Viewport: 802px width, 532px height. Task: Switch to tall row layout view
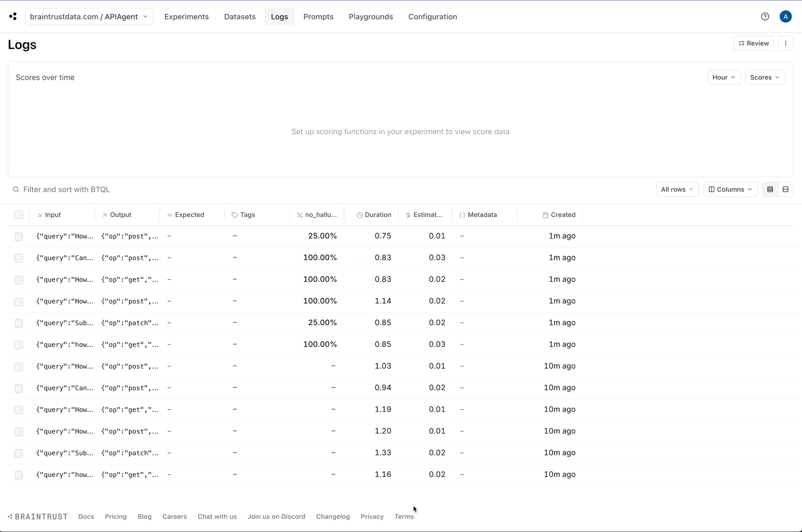coord(785,189)
